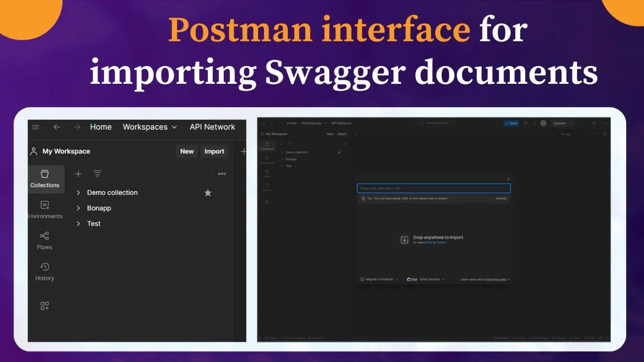Click the files link in import dialog
Viewport: 644px width, 362px height.
pos(429,242)
